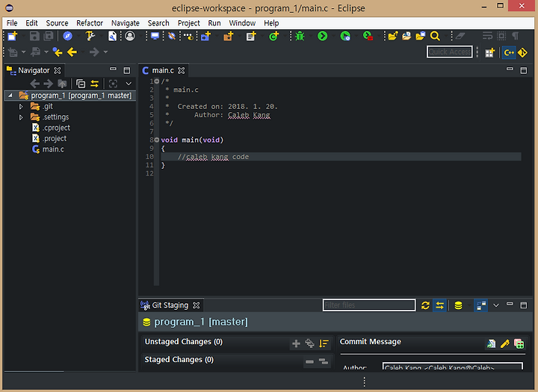
Task: Click the Save icon in toolbar
Action: pyautogui.click(x=34, y=36)
